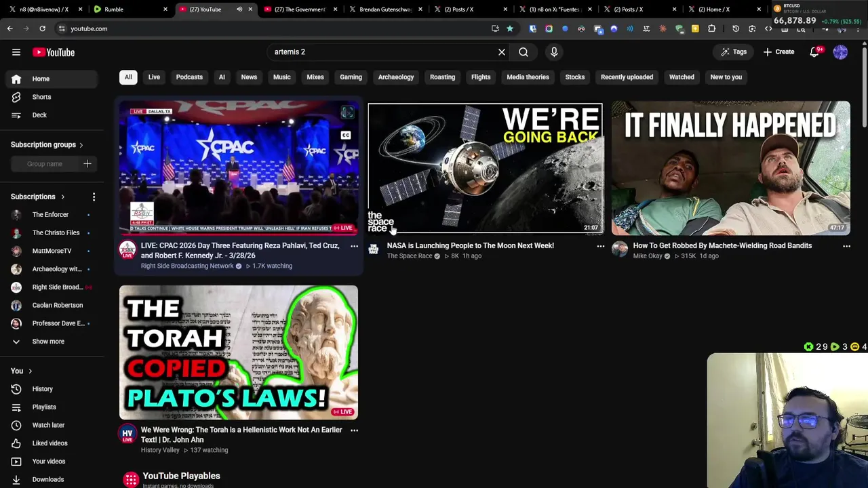Open more options for the Machete Road Bandits video
The width and height of the screenshot is (868, 488).
click(x=846, y=246)
